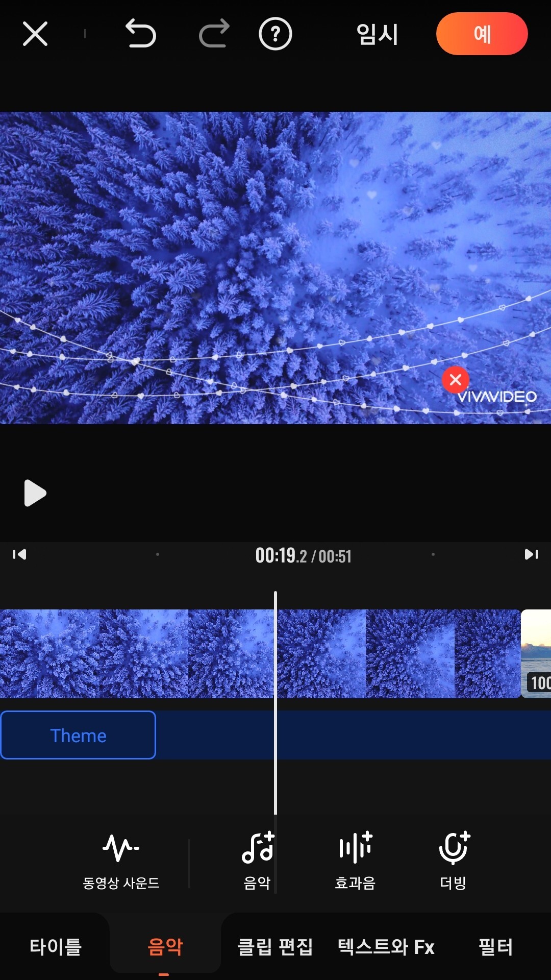Open the 필터 tab
This screenshot has width=551, height=980.
pyautogui.click(x=495, y=947)
